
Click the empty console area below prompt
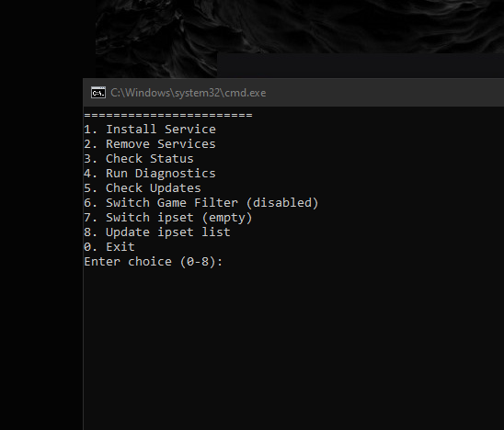tap(293, 348)
